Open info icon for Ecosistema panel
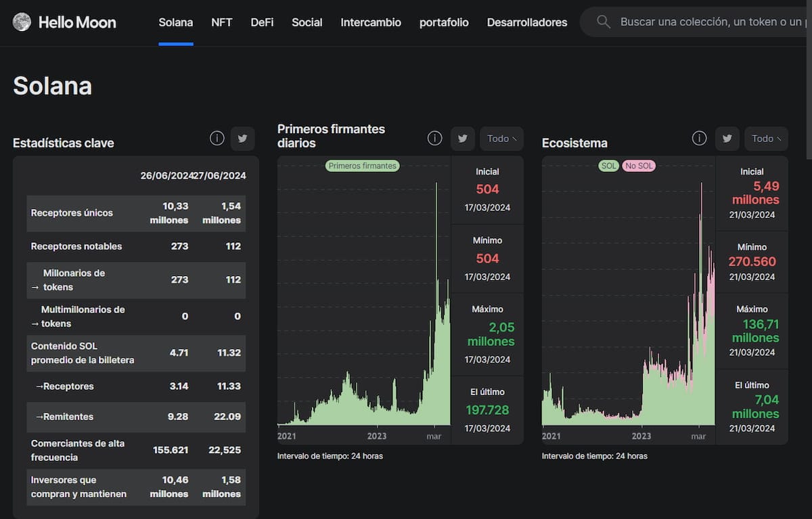Image resolution: width=812 pixels, height=519 pixels. [x=699, y=138]
